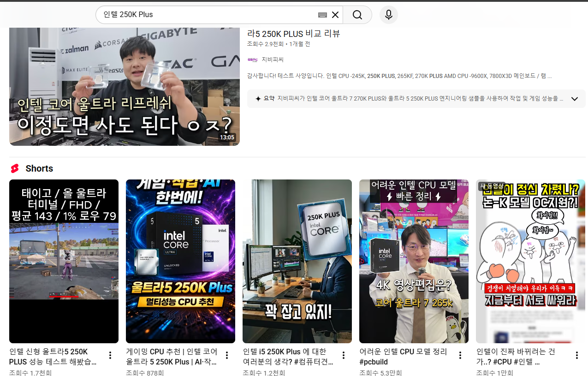Open Short title 어려운 인텔 CPU 모델 정리 #pcbuild
The width and height of the screenshot is (588, 376).
(x=403, y=357)
